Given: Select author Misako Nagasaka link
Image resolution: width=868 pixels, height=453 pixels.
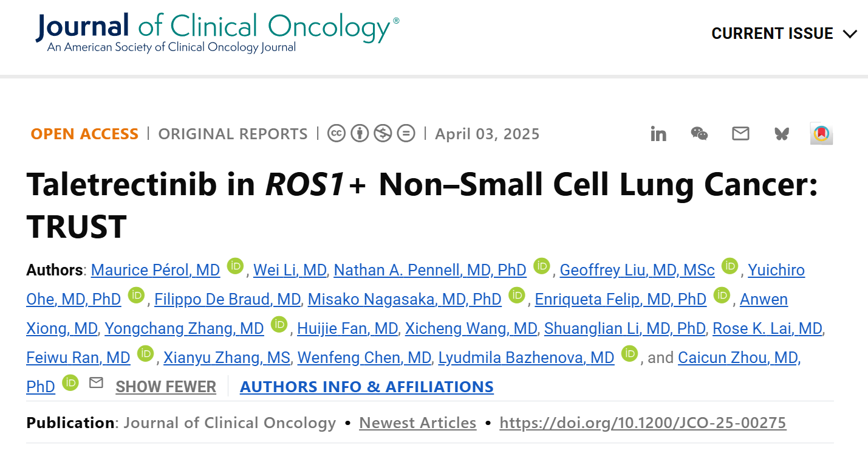Looking at the screenshot, I should click(405, 299).
